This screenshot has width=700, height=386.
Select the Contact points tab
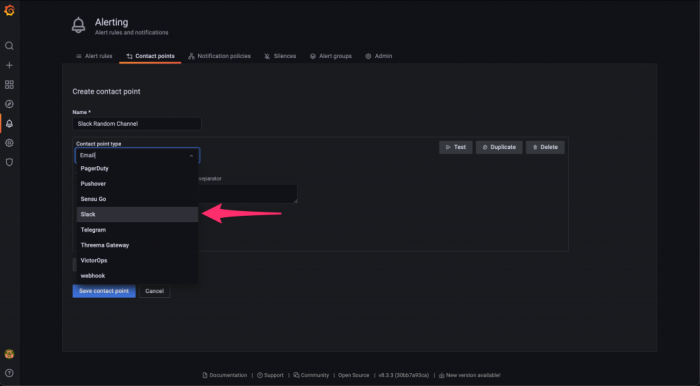pyautogui.click(x=150, y=56)
